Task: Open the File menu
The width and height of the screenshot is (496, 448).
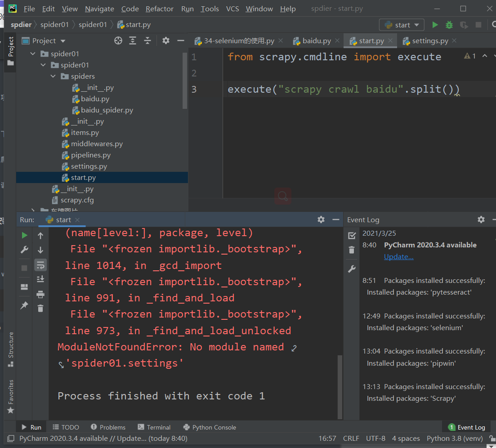Action: click(29, 9)
